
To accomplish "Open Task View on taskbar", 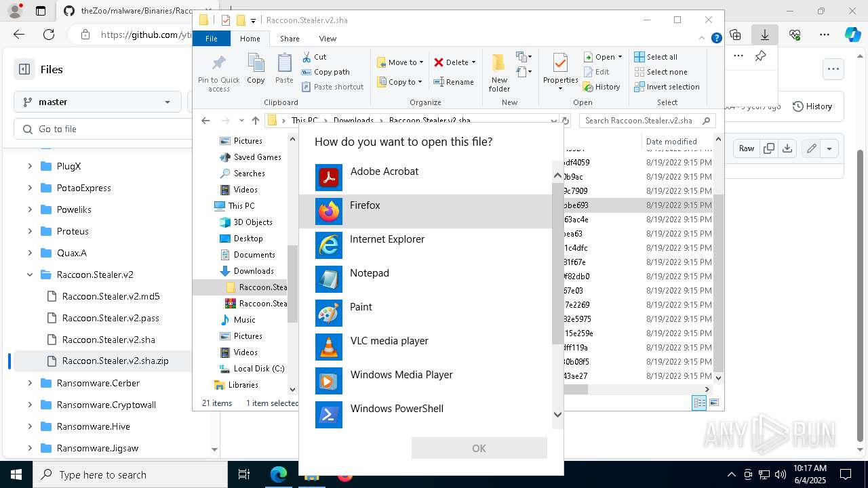I will pyautogui.click(x=244, y=474).
